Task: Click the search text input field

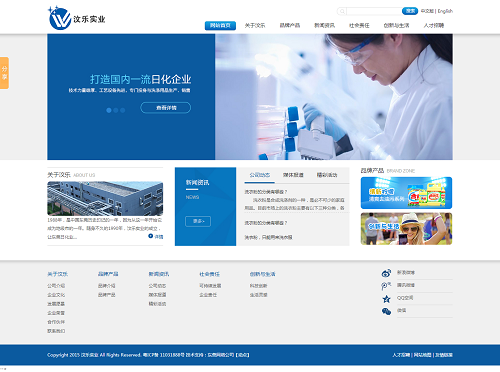Action: coord(374,12)
